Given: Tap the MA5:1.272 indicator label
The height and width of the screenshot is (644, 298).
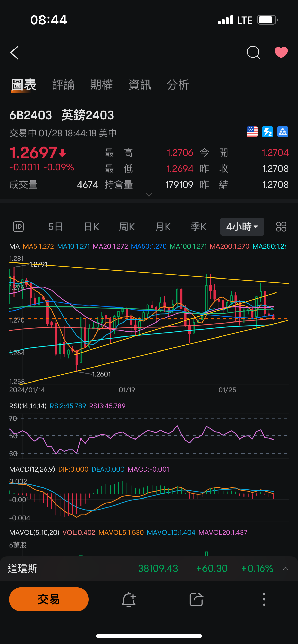Looking at the screenshot, I should click(x=38, y=246).
